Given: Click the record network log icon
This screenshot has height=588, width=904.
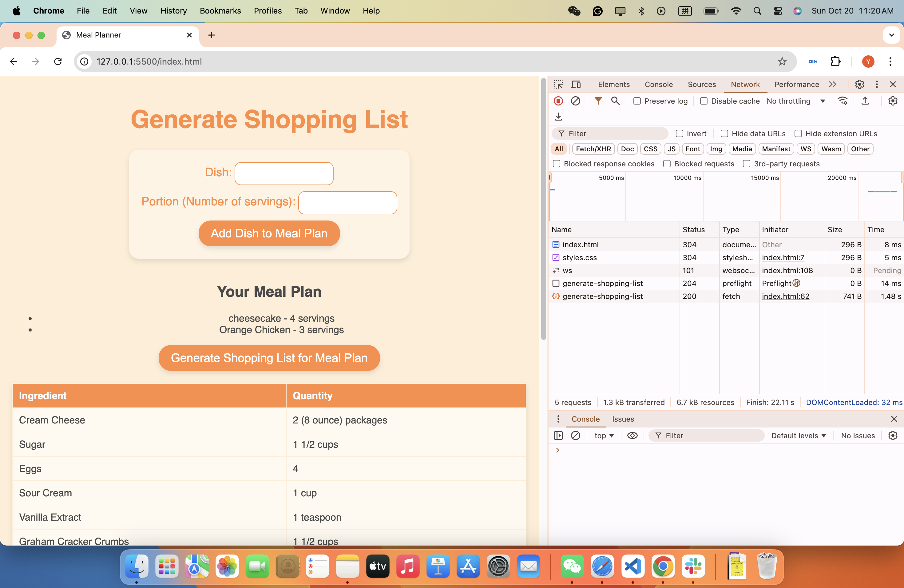Looking at the screenshot, I should pyautogui.click(x=558, y=101).
